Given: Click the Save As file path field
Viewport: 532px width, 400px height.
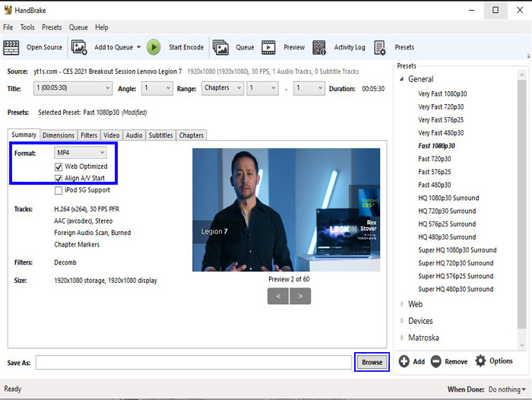Looking at the screenshot, I should click(x=193, y=362).
